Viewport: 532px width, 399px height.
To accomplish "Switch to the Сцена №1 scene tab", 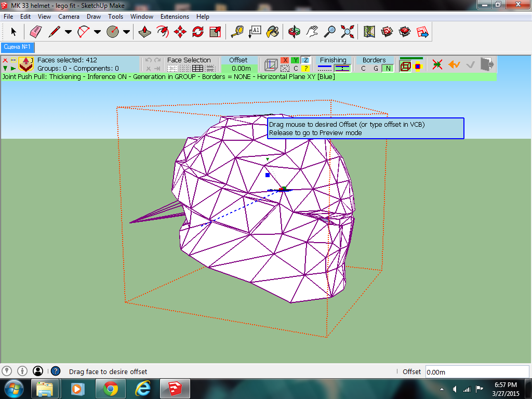I will point(18,47).
